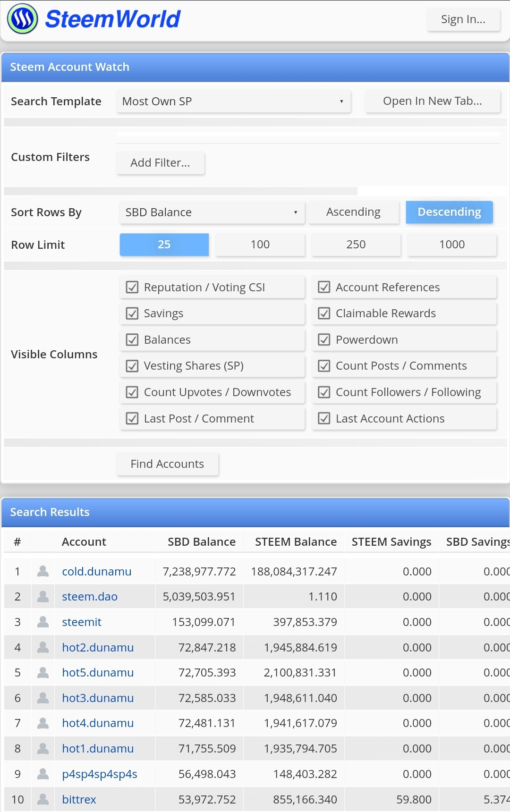Viewport: 510px width, 812px height.
Task: Click the avatar icon for cold.dunamu
Action: point(43,571)
